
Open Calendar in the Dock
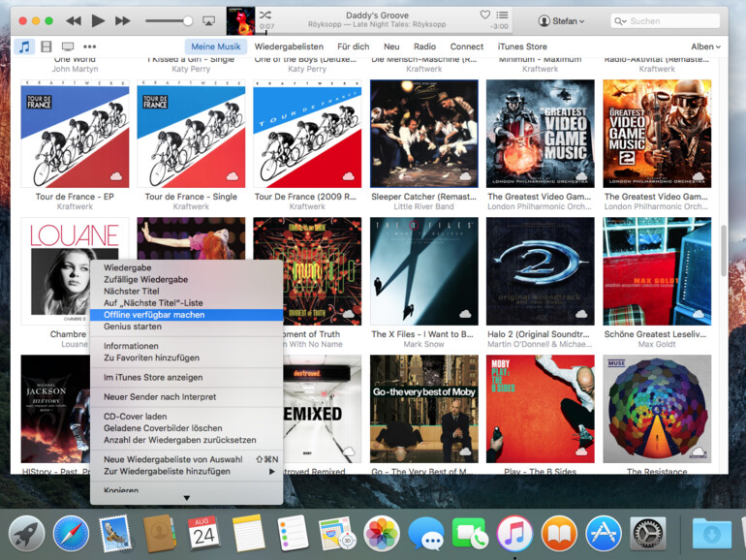coord(203,534)
